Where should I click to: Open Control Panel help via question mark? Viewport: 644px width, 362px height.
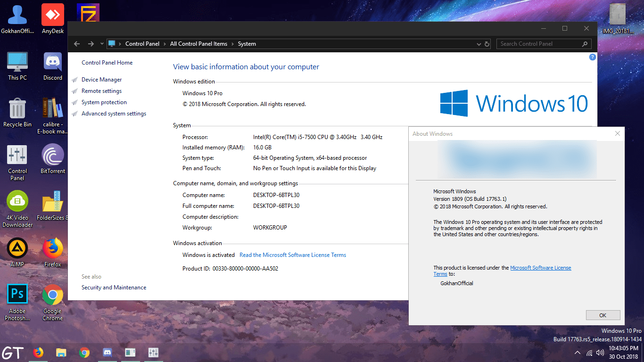(593, 57)
